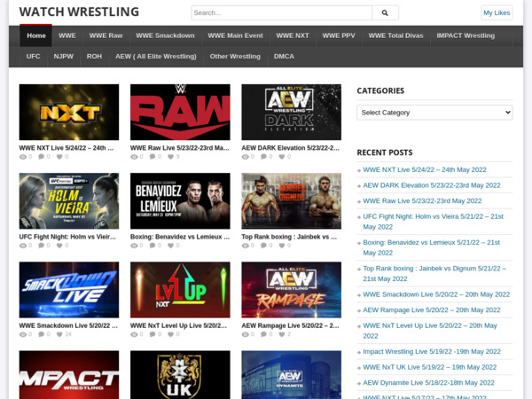Screen dimensions: 532x399
Task: Open recent post AEW Dynamite Live 5/18/22
Action: (428, 383)
